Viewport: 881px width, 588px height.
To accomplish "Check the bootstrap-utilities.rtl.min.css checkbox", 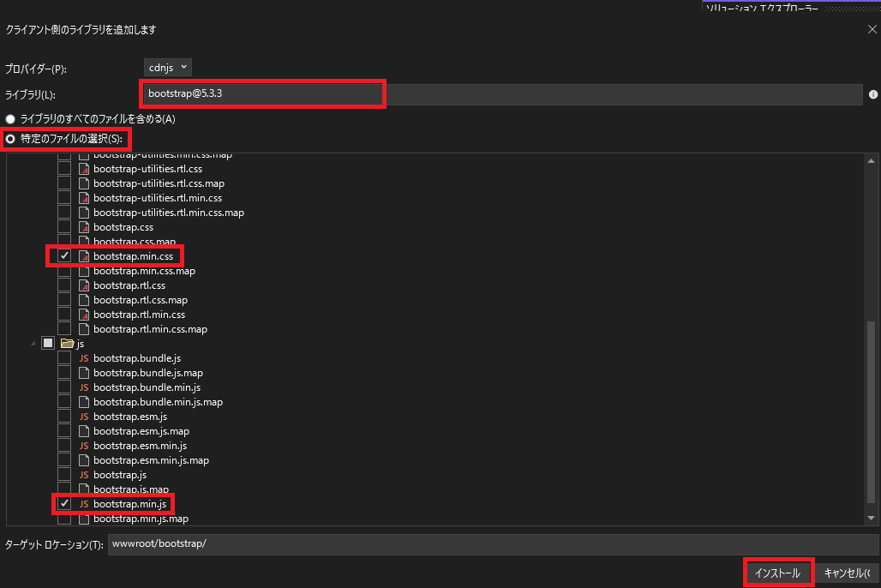I will tap(64, 198).
